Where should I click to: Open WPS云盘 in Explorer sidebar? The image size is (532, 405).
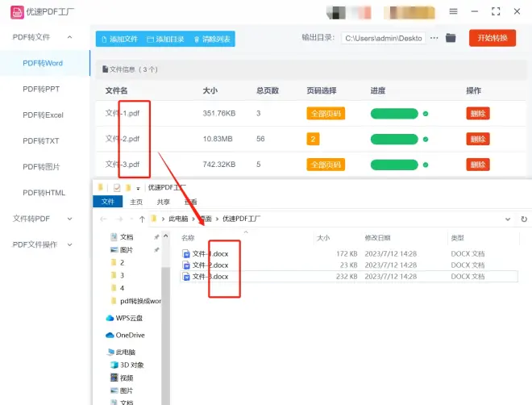(x=124, y=318)
